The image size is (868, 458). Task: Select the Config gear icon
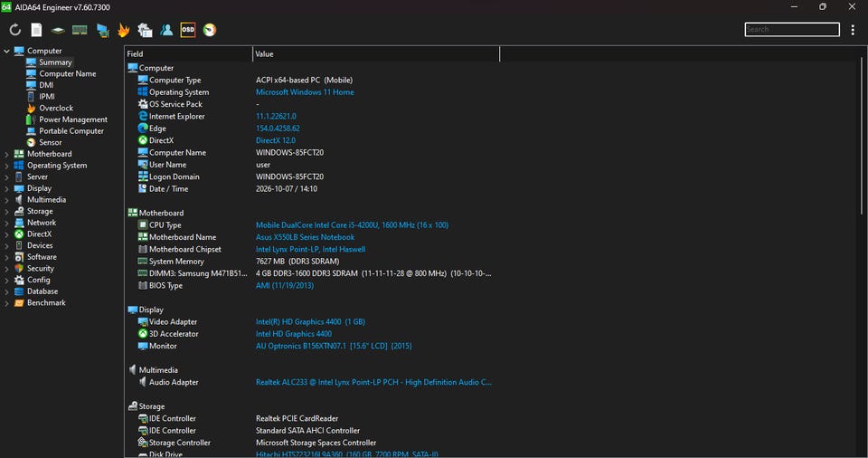19,280
